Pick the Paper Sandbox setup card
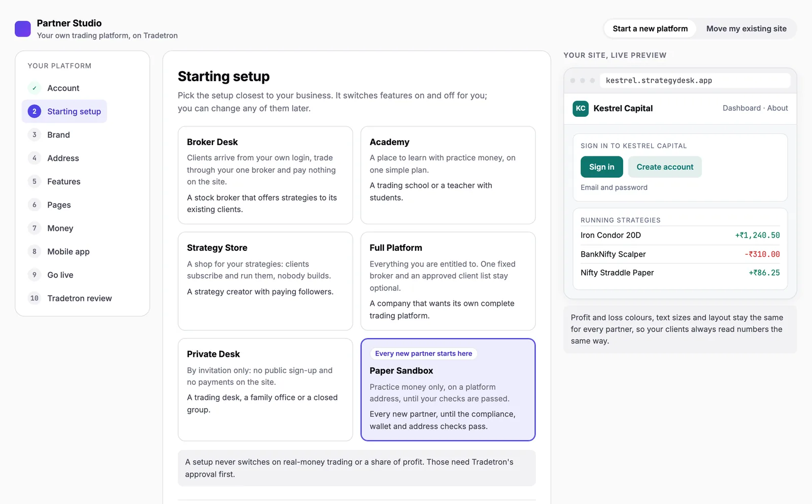The width and height of the screenshot is (812, 504). click(x=448, y=390)
